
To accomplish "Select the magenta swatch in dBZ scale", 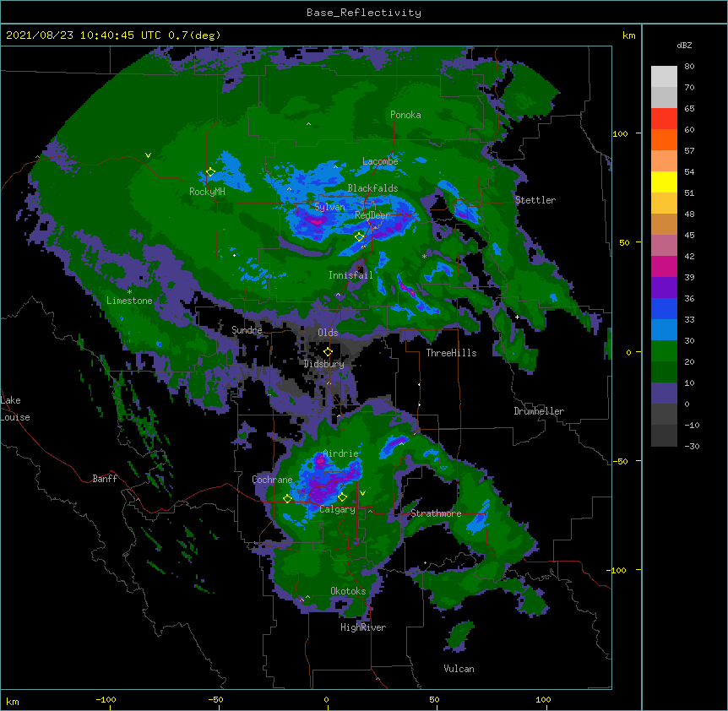I will (x=664, y=266).
